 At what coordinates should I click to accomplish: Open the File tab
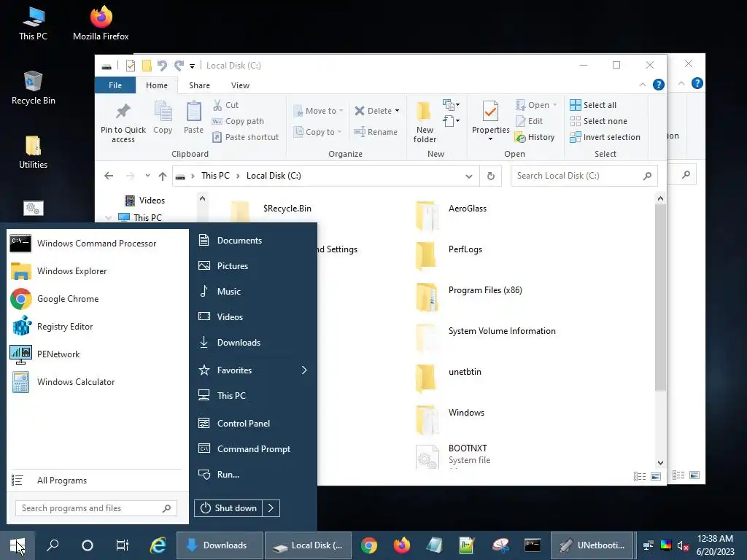click(x=115, y=85)
